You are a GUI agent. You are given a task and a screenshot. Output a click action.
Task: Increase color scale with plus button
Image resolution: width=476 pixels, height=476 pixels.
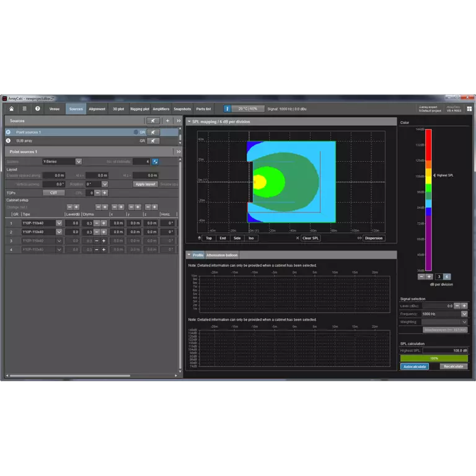point(429,276)
